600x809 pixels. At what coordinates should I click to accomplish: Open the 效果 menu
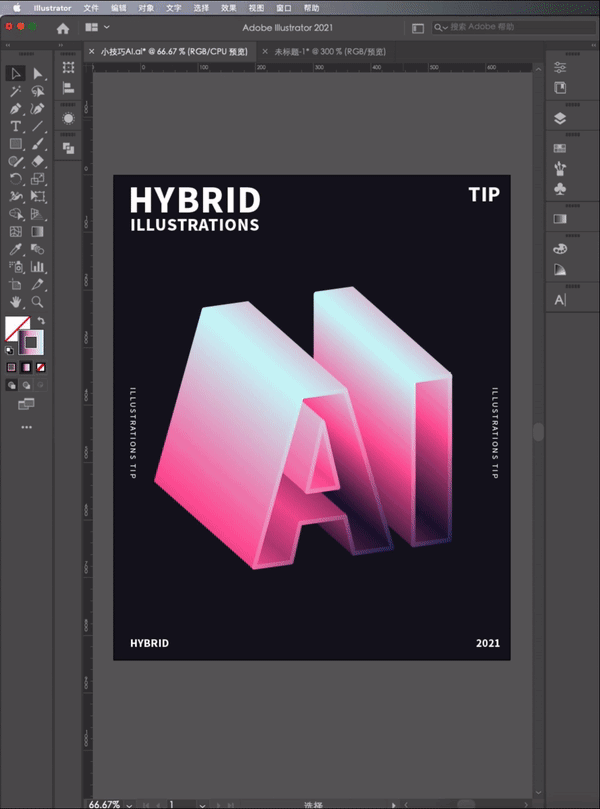coord(229,8)
